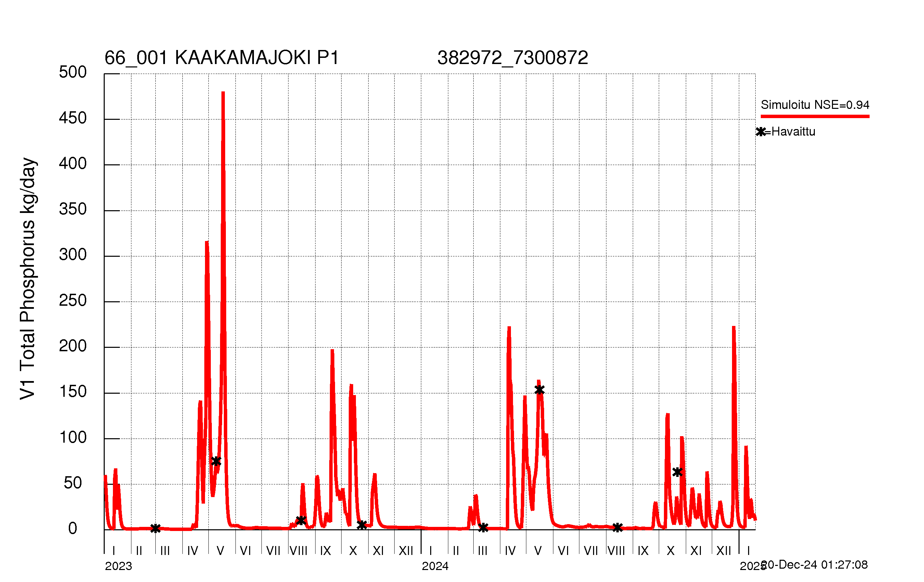This screenshot has height=582, width=924.
Task: Click the y-axis tick label '350'
Action: coord(73,209)
